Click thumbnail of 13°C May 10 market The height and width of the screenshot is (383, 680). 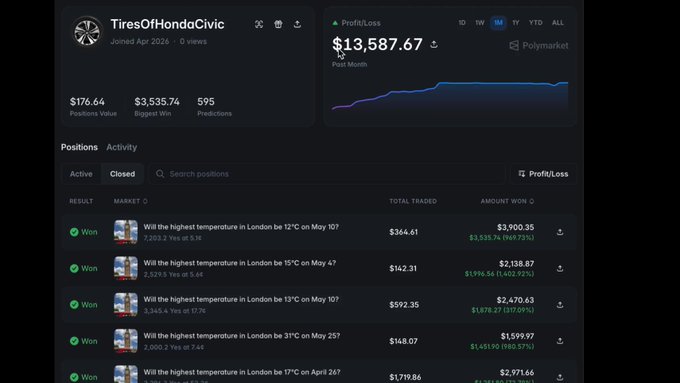click(126, 304)
